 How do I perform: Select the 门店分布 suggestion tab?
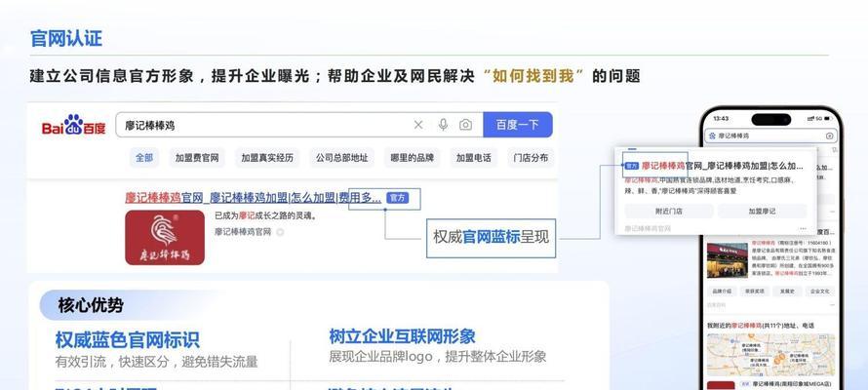[x=531, y=158]
